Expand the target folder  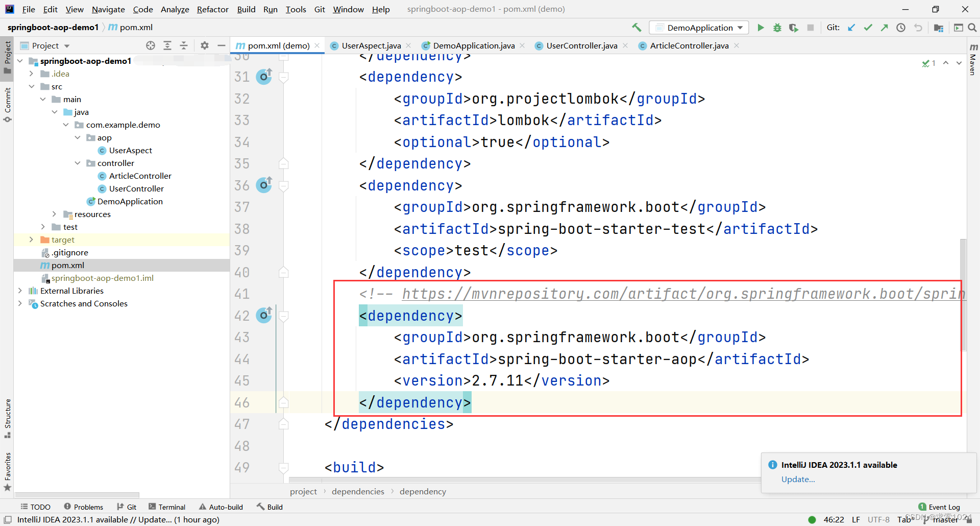[x=31, y=240]
